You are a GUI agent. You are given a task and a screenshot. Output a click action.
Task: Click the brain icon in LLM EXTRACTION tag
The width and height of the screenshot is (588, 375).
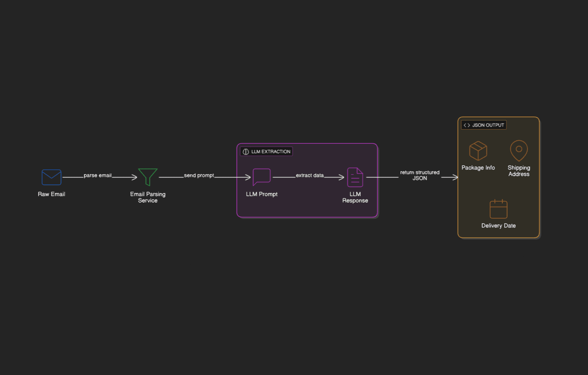[246, 152]
